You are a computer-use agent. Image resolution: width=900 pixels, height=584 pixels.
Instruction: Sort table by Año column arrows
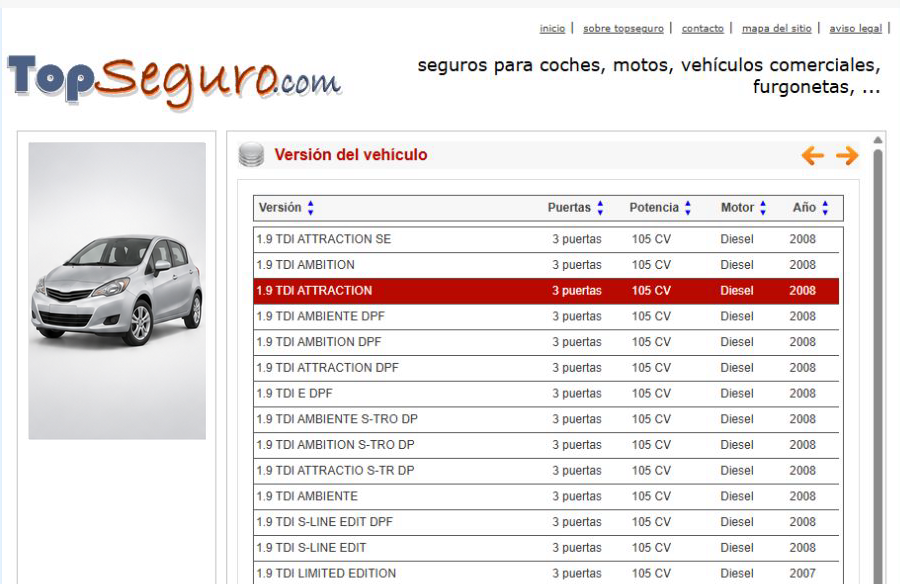pyautogui.click(x=825, y=208)
